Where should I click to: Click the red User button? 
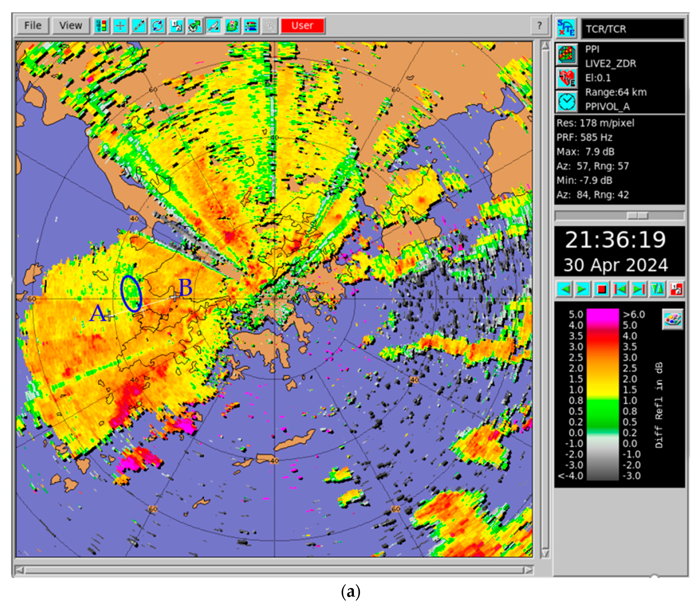pyautogui.click(x=303, y=26)
